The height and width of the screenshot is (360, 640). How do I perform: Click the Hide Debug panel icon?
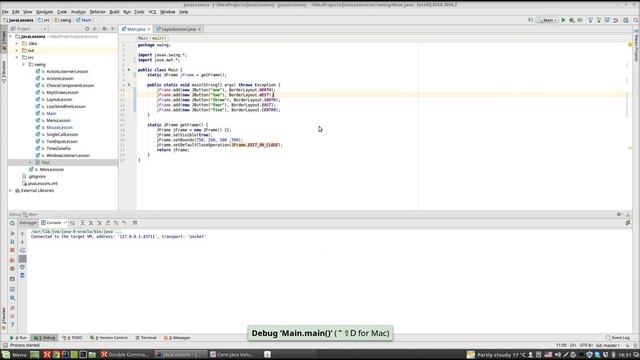pyautogui.click(x=628, y=214)
